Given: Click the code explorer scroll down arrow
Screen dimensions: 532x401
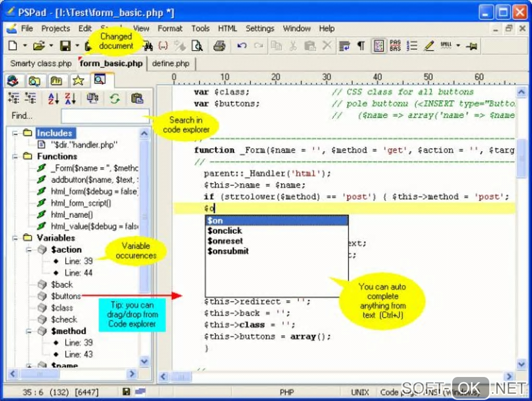Looking at the screenshot, I should [x=144, y=361].
